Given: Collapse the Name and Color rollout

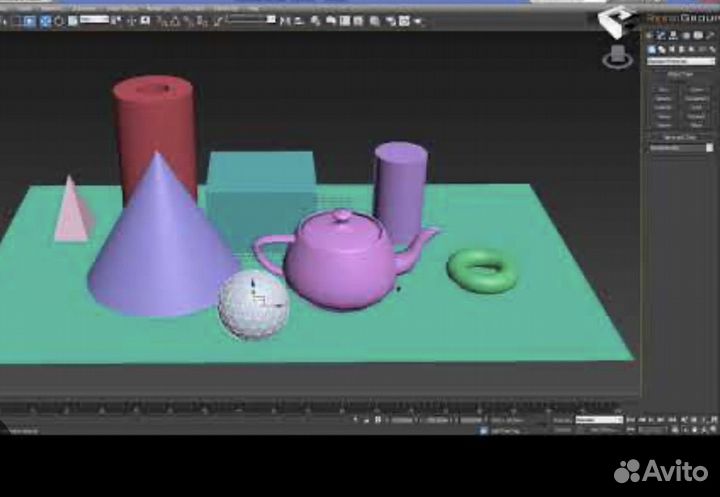Looking at the screenshot, I should click(681, 137).
